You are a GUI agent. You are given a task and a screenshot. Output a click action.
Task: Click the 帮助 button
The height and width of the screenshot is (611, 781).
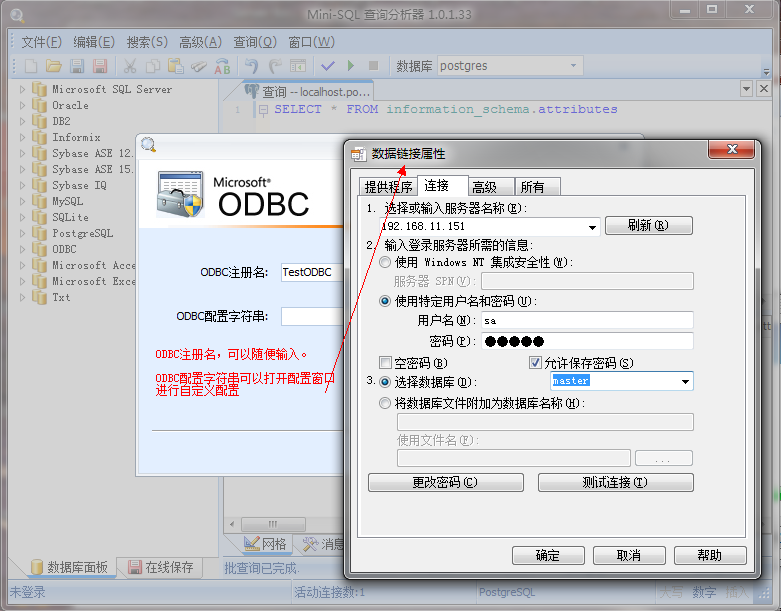(710, 555)
